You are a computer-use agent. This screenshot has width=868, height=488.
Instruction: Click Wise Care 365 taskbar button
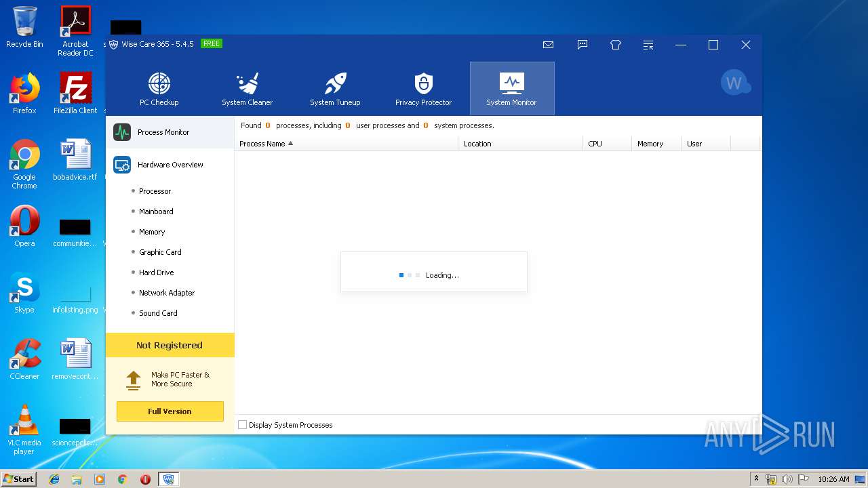pos(169,479)
